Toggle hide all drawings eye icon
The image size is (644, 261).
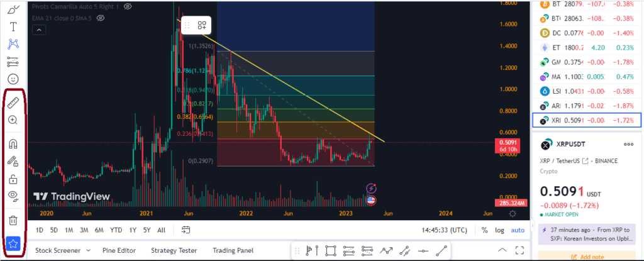[x=13, y=196]
